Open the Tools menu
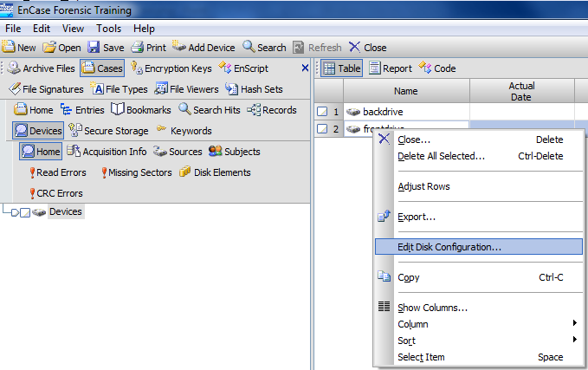Viewport: 588px width, 370px height. 108,29
